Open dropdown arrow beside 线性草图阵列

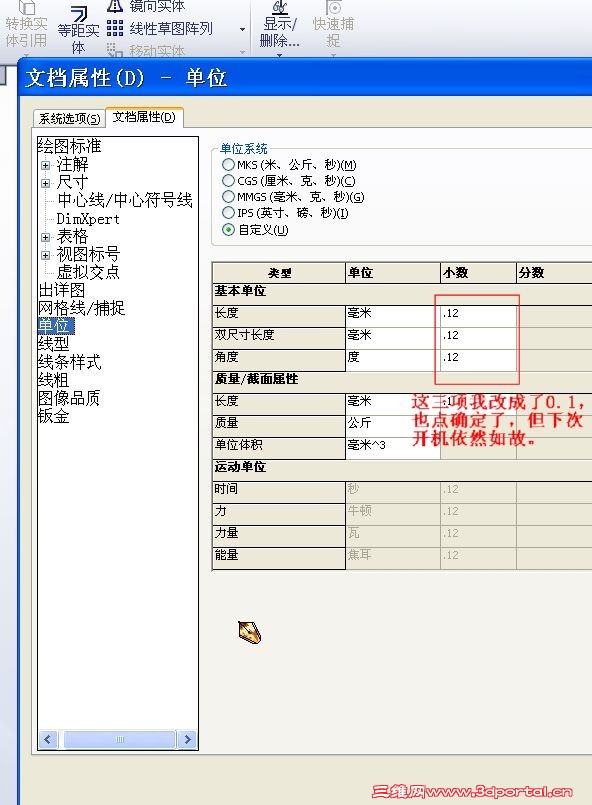coord(242,29)
